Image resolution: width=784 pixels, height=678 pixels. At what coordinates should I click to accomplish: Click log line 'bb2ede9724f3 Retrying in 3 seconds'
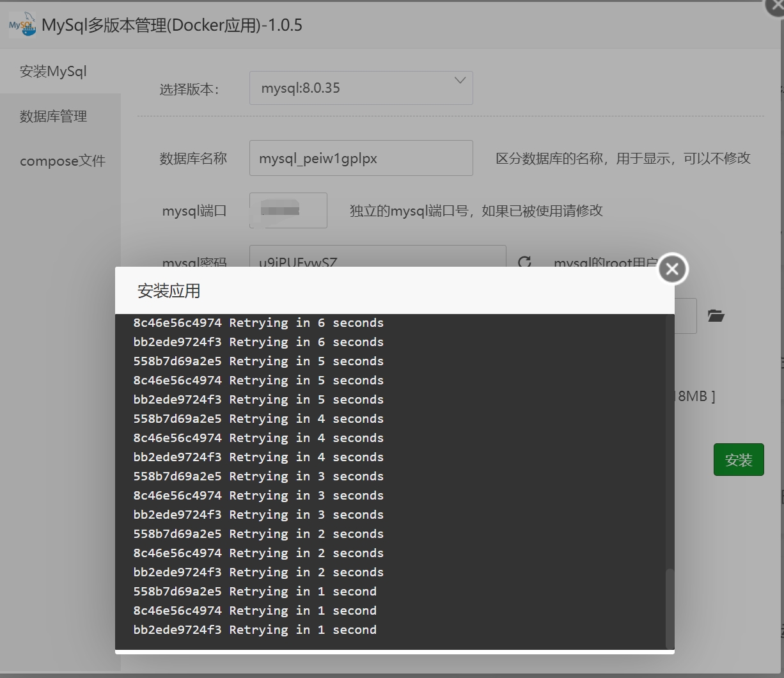click(258, 515)
